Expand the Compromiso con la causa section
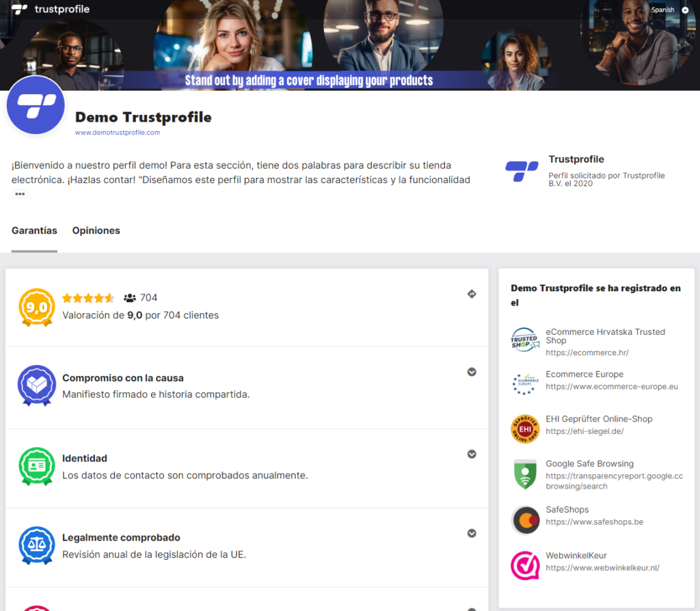 point(472,372)
